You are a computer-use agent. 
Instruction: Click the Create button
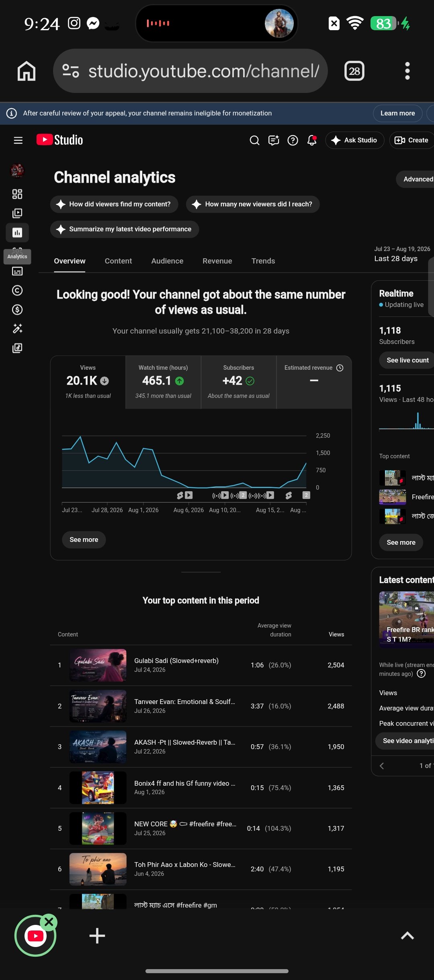[x=411, y=140]
